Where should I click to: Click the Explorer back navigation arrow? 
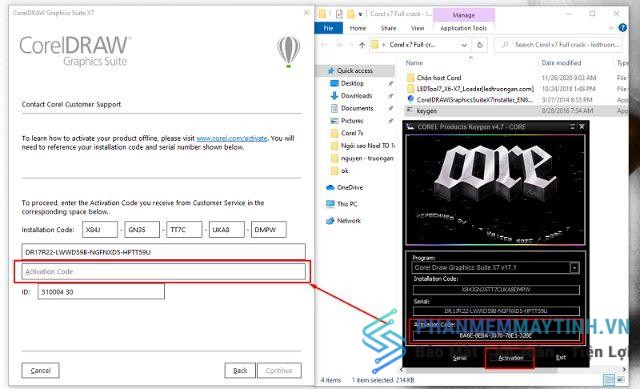324,45
